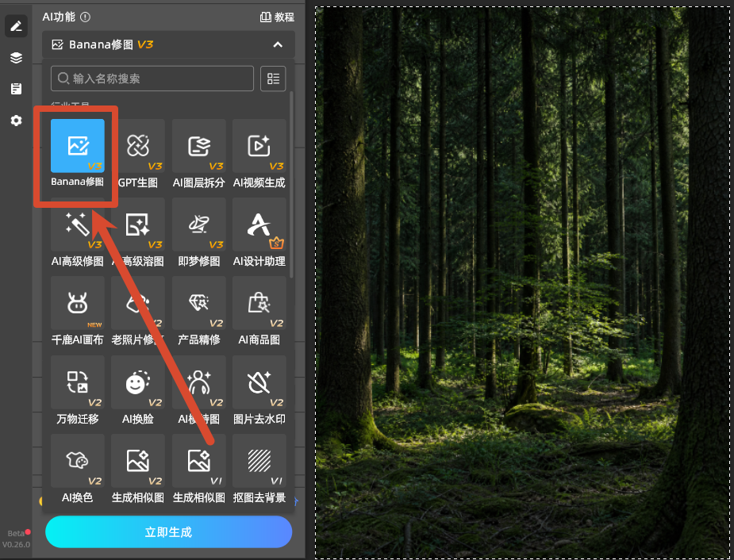Image resolution: width=734 pixels, height=560 pixels.
Task: Open settings via the gear icon
Action: point(16,121)
